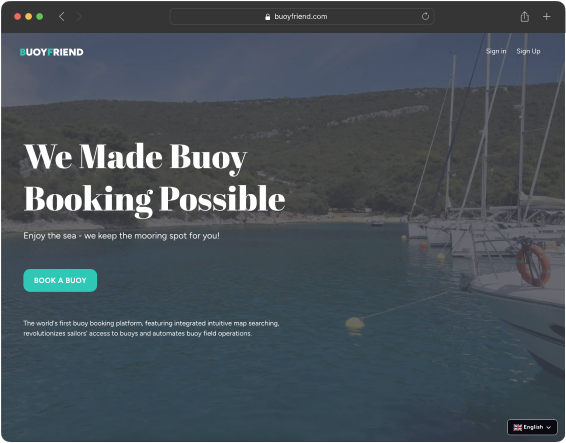Click the yellow mooring buoy in photo

click(x=355, y=322)
